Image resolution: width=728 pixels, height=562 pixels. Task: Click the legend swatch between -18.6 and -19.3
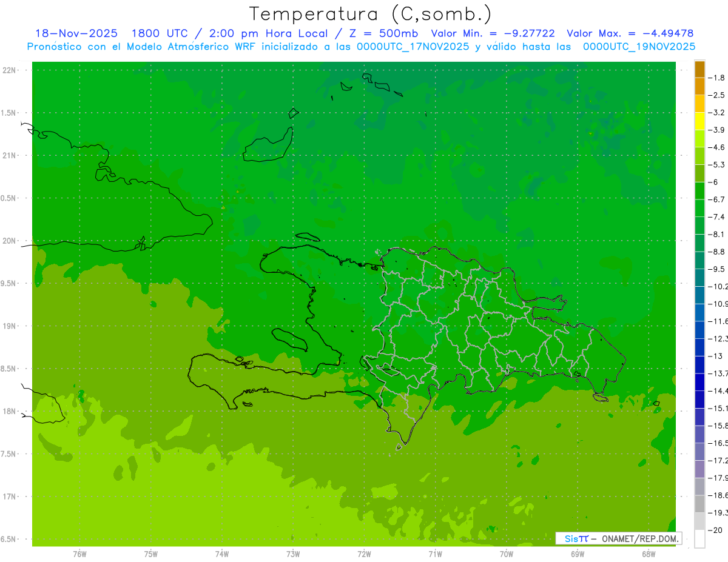[x=699, y=504]
